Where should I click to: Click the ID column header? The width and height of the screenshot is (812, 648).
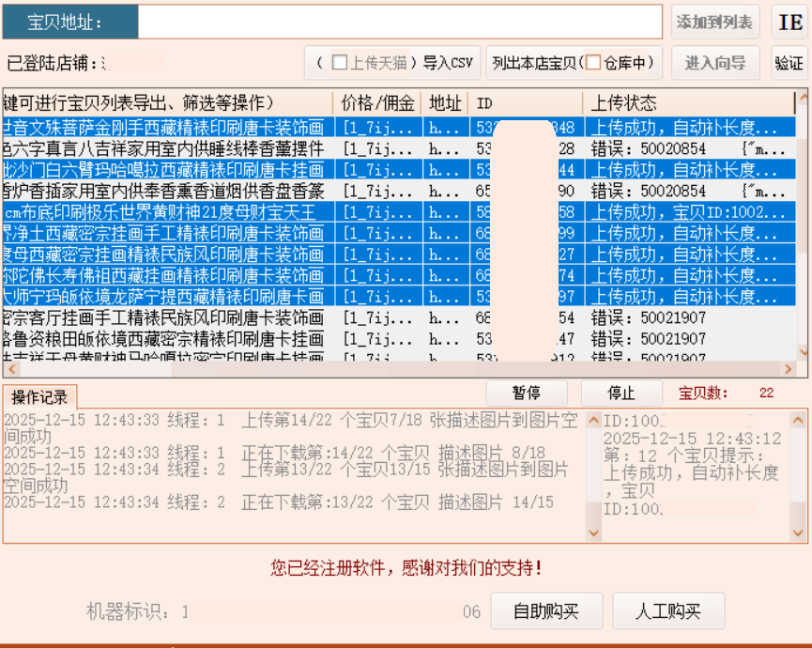[526, 103]
